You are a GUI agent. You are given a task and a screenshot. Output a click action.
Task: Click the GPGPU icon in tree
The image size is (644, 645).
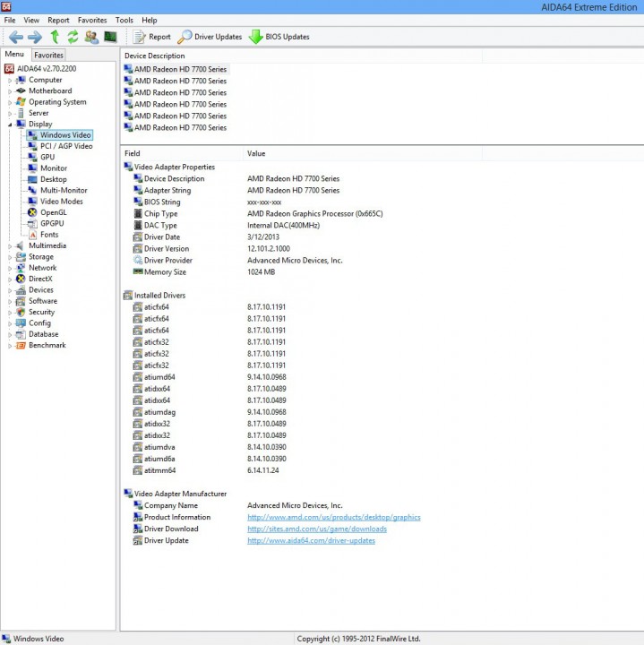(32, 224)
